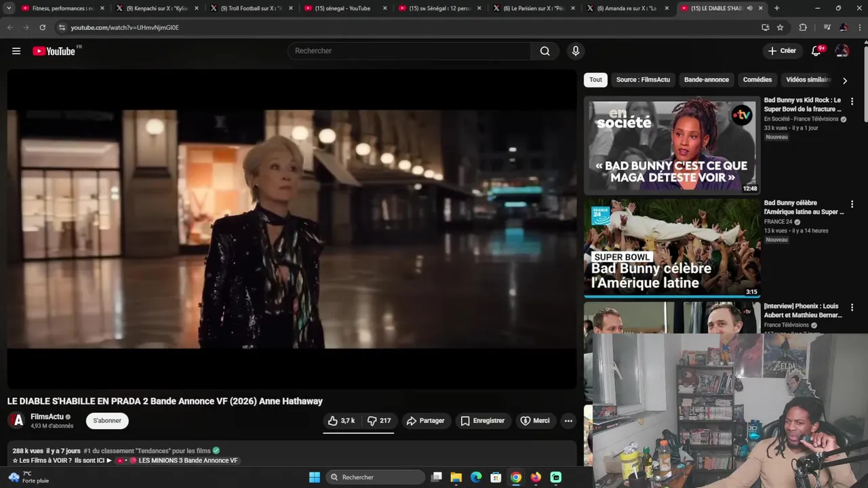This screenshot has width=868, height=488.
Task: Open Firefox from taskbar
Action: coord(536,477)
